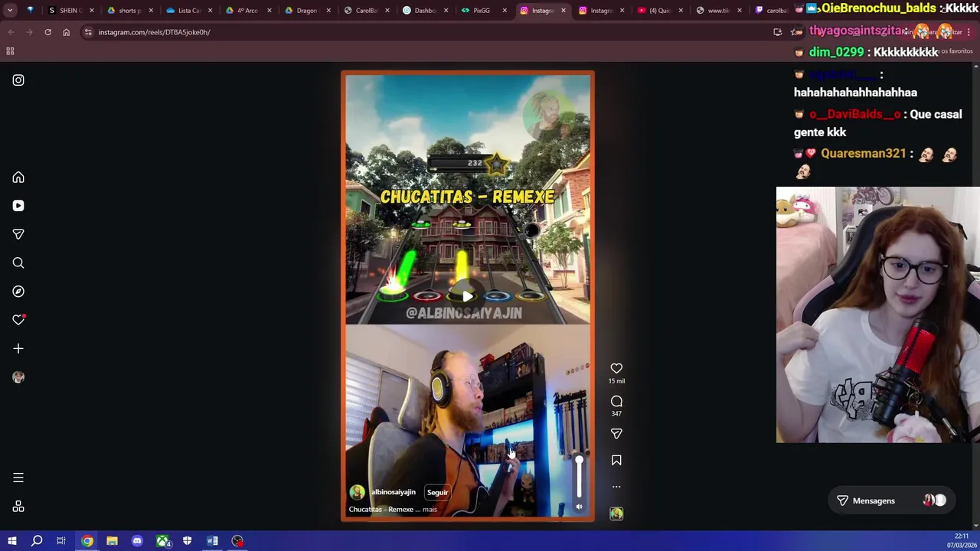Open the Explore compass page

click(18, 292)
